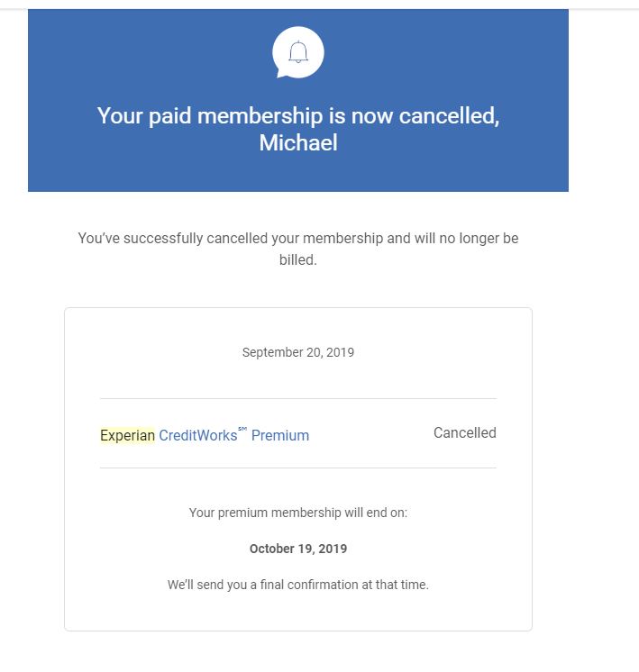Viewport: 639px width, 672px height.
Task: Click the Premium text in the product name
Action: (x=280, y=435)
